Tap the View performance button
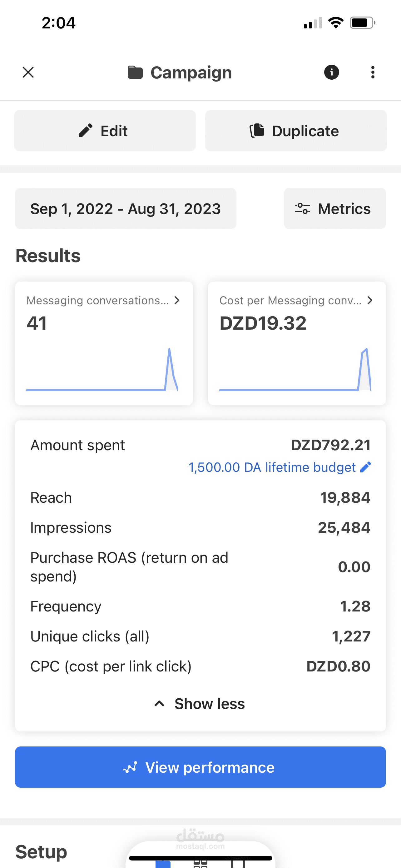 200,767
